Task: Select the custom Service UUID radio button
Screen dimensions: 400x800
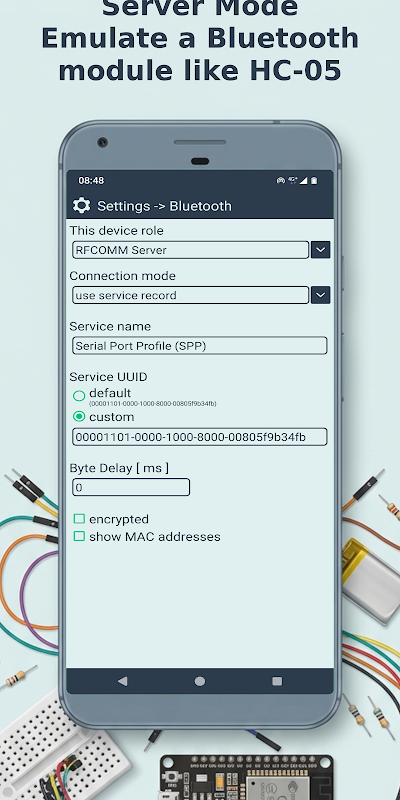Action: [x=79, y=417]
